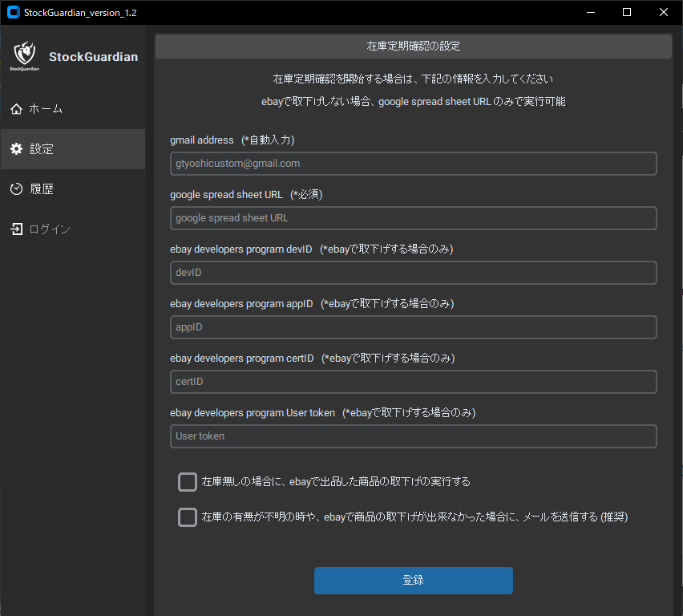The width and height of the screenshot is (683, 616).
Task: Click the StockGuardian shield logo
Action: click(24, 56)
